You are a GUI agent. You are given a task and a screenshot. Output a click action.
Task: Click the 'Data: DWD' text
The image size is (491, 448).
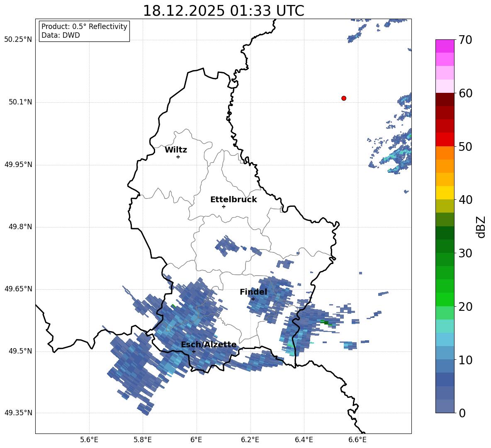point(61,35)
